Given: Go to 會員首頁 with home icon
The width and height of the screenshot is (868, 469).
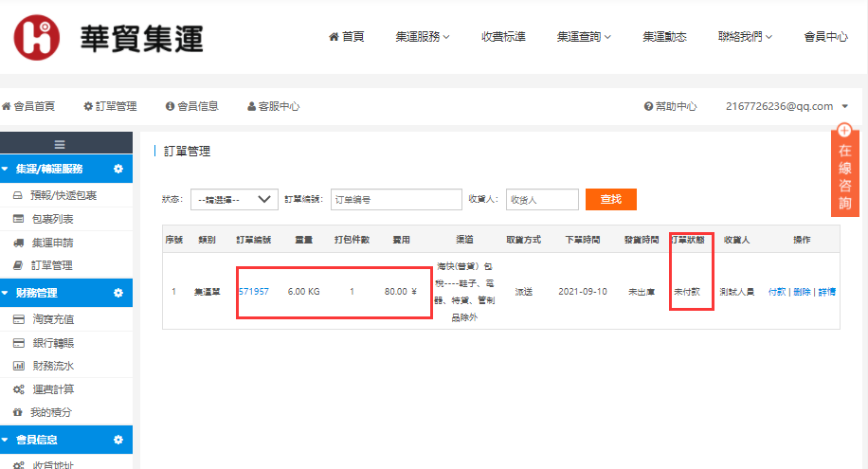Looking at the screenshot, I should (28, 106).
